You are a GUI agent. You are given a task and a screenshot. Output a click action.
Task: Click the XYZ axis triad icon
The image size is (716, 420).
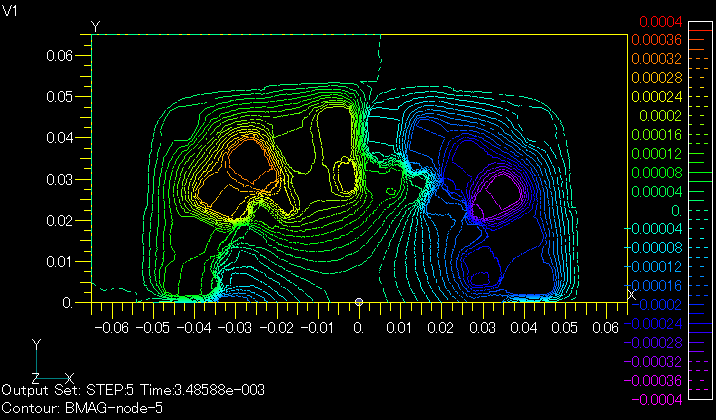tap(37, 365)
